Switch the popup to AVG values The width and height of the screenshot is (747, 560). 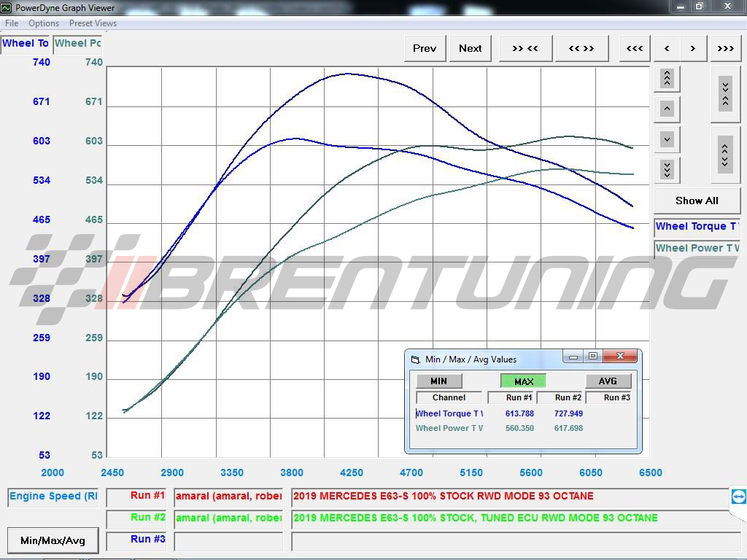[x=608, y=381]
